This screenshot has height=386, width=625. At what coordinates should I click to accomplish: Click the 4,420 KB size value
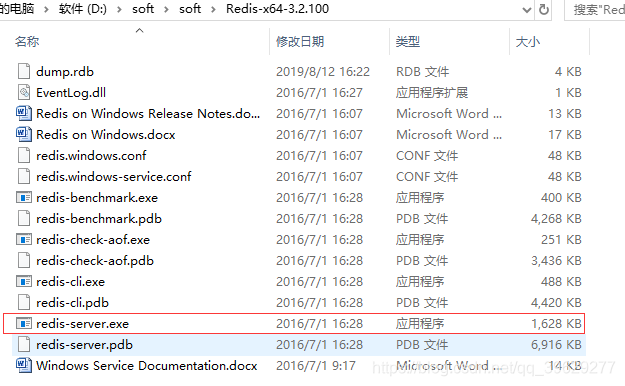556,303
